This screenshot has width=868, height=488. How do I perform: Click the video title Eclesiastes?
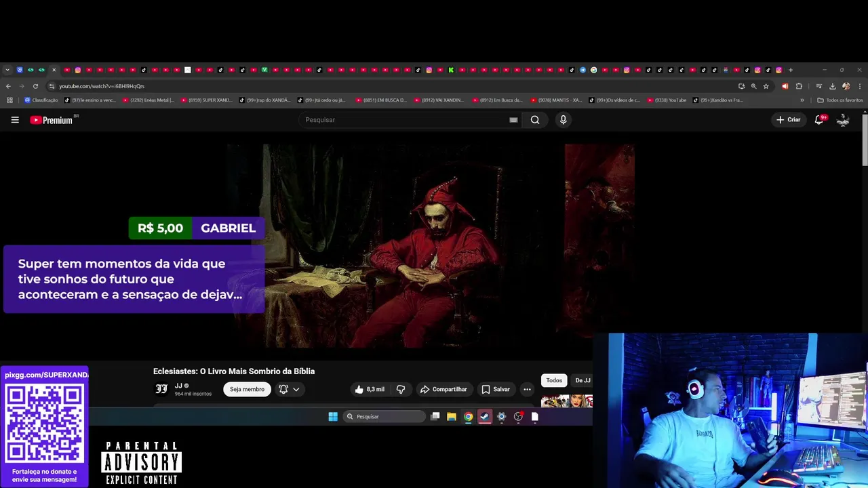[234, 371]
